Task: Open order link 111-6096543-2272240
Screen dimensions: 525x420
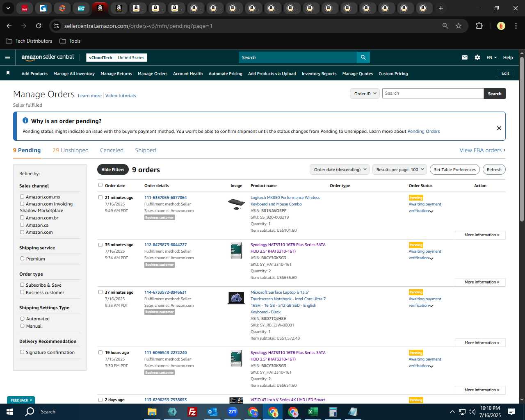Action: 165,352
